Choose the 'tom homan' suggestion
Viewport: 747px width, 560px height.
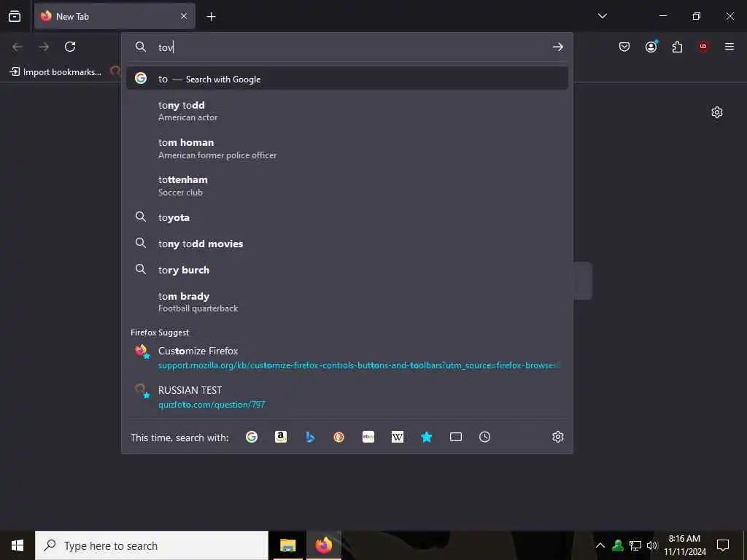click(347, 149)
